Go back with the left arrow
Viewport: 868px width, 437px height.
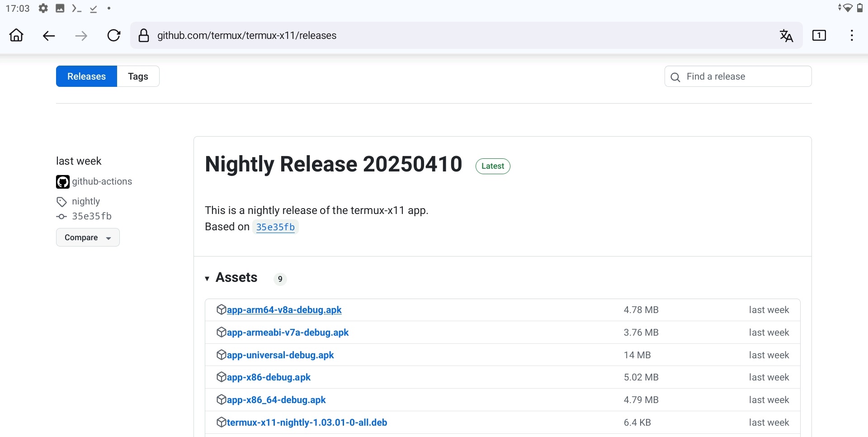click(49, 36)
